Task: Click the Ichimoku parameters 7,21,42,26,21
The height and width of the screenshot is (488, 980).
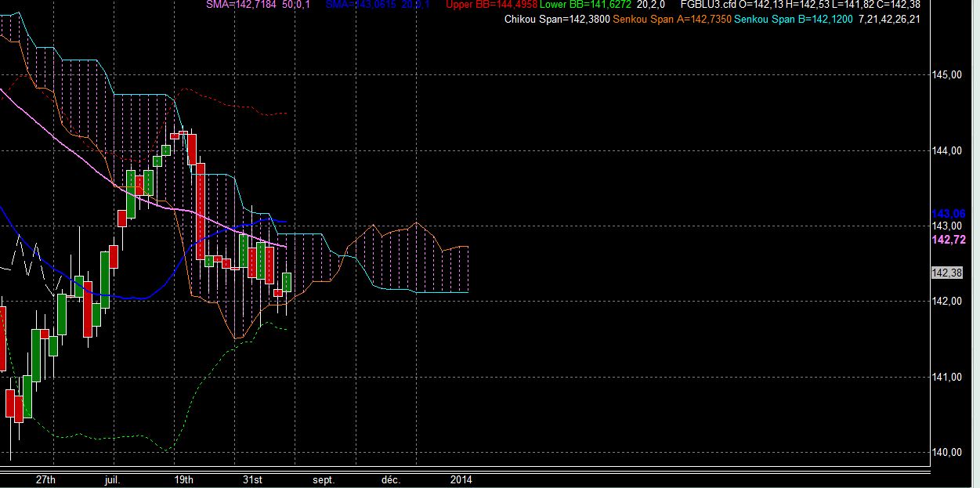Action: 889,19
